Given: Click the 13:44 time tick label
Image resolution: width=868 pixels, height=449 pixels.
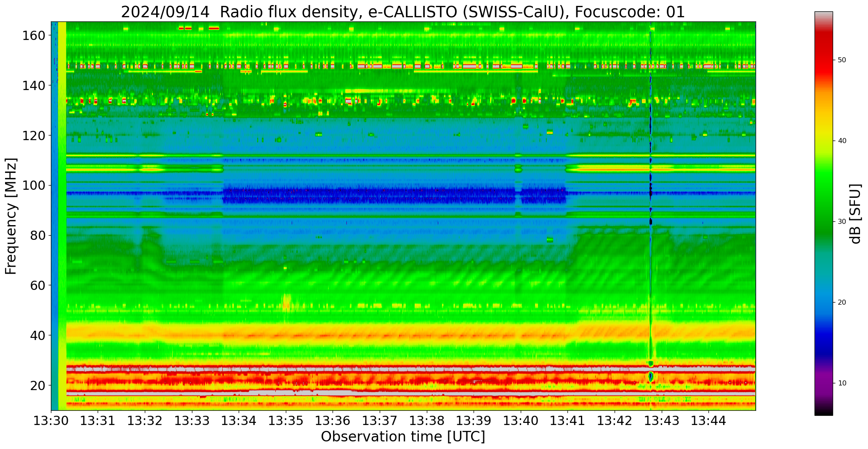Looking at the screenshot, I should 708,421.
